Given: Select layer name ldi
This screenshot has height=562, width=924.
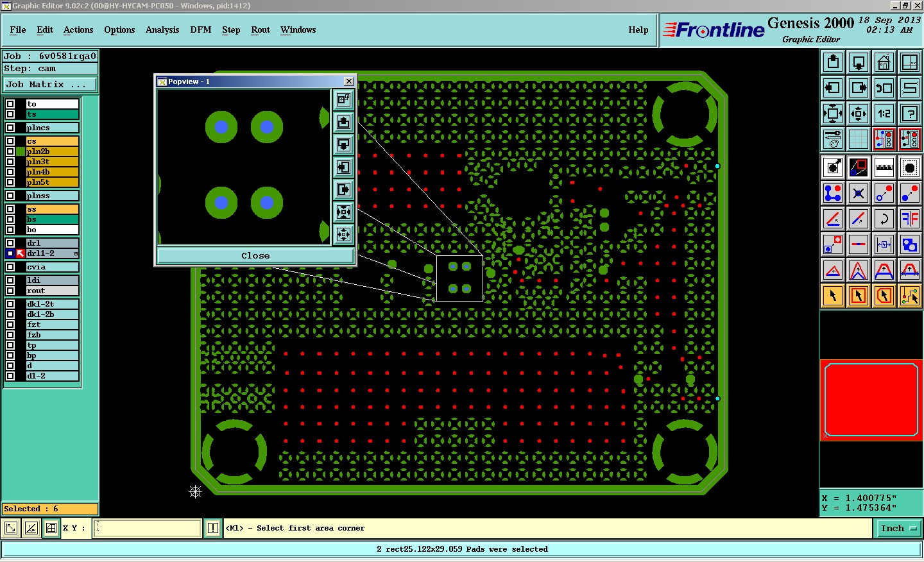Looking at the screenshot, I should [52, 280].
